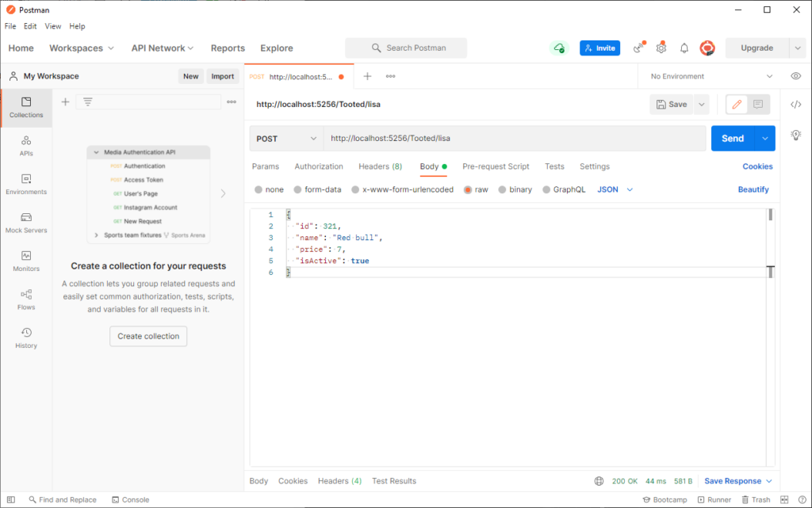This screenshot has width=812, height=508.
Task: Click the Import button
Action: (223, 77)
